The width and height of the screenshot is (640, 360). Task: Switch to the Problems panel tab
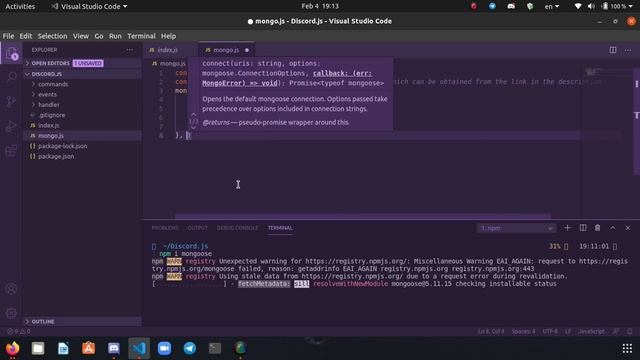point(165,228)
